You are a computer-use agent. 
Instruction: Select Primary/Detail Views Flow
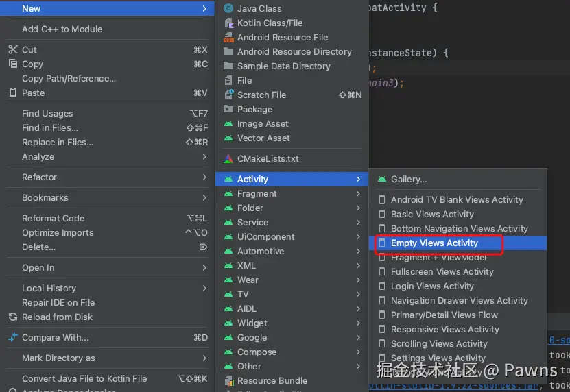(x=458, y=315)
